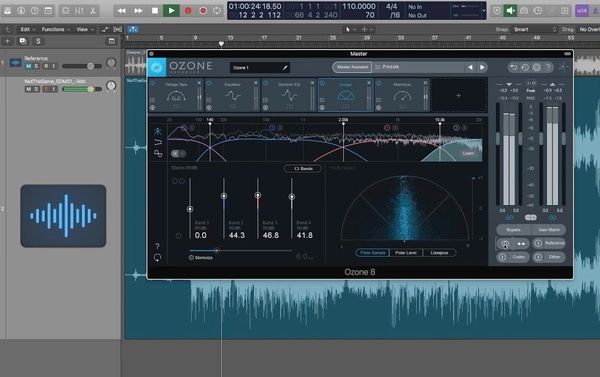The image size is (600, 377).
Task: Open the Editors scissors icon
Action: click(x=93, y=11)
